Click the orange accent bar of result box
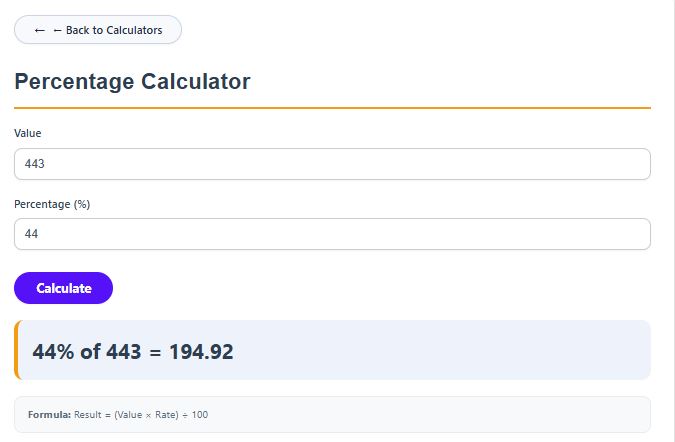 16,350
